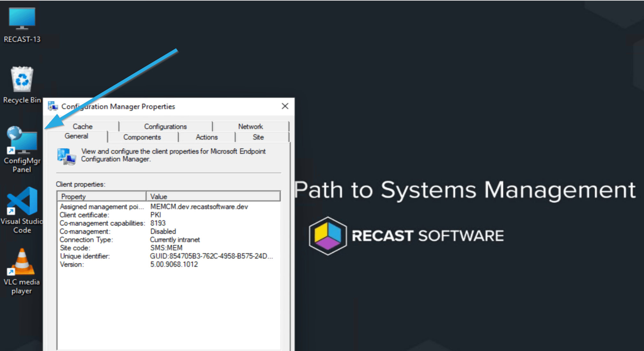Select the General tab

click(76, 136)
